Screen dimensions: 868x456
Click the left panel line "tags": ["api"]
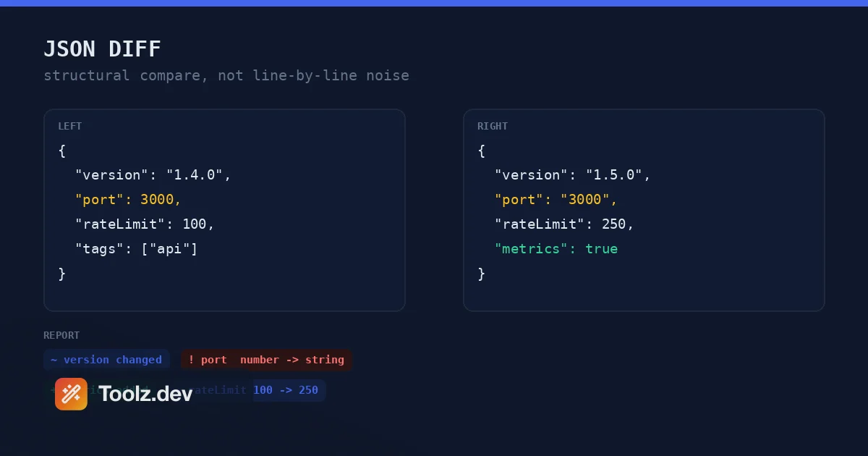[136, 249]
